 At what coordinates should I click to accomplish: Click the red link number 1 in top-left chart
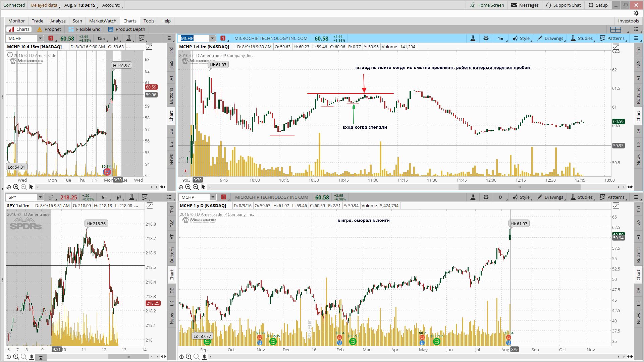tap(51, 38)
